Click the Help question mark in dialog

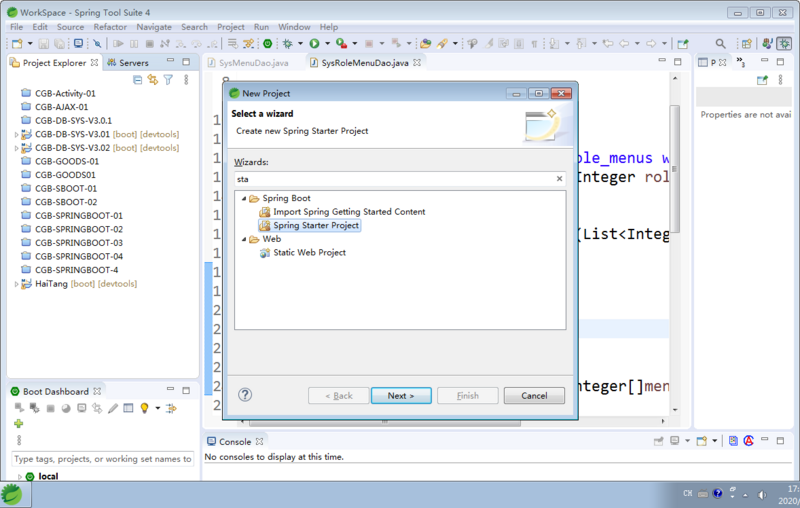245,395
